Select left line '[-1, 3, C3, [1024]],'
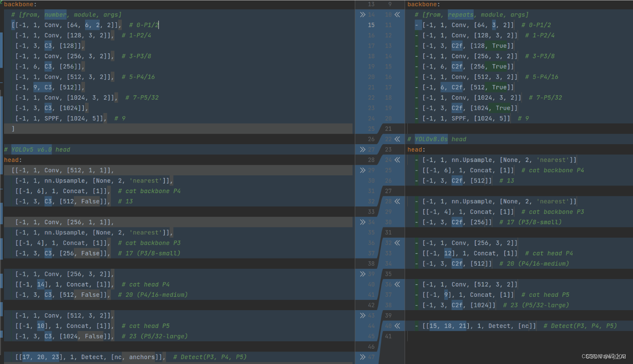This screenshot has width=633, height=364. click(52, 108)
